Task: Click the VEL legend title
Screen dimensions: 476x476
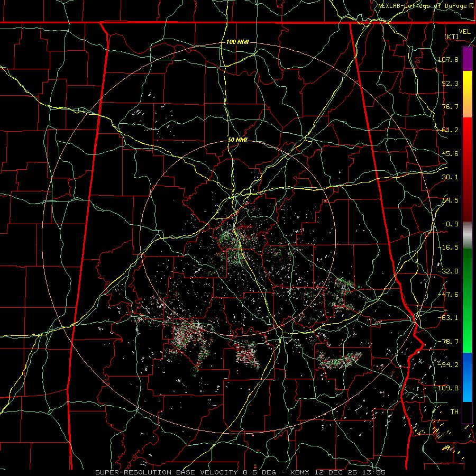Action: [x=465, y=32]
